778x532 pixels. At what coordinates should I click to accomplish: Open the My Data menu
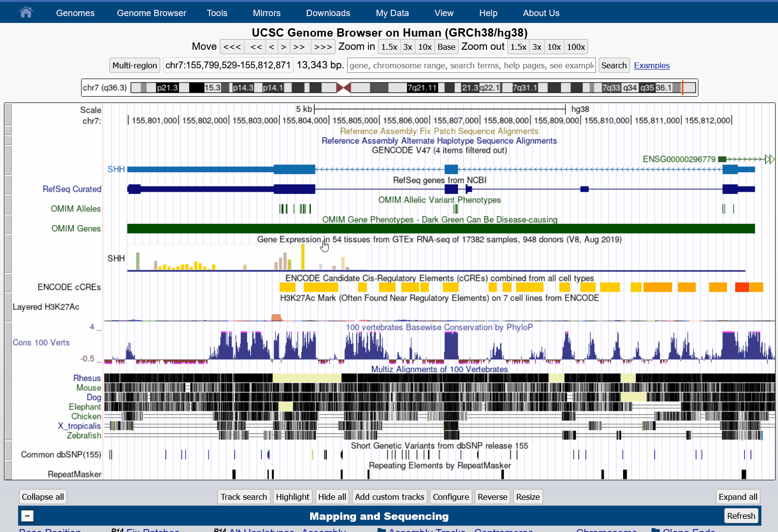(x=392, y=13)
